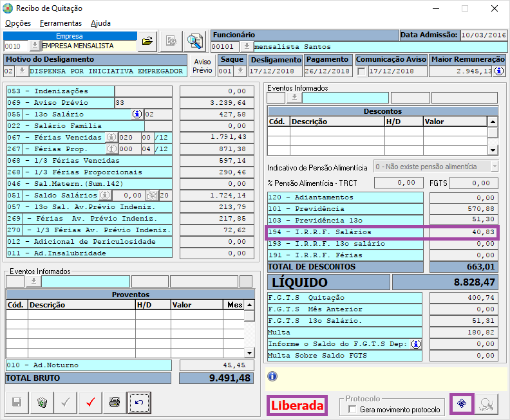This screenshot has width=510, height=420.
Task: Click the 010 - Ad.Noturno value 45,45
Action: click(216, 365)
